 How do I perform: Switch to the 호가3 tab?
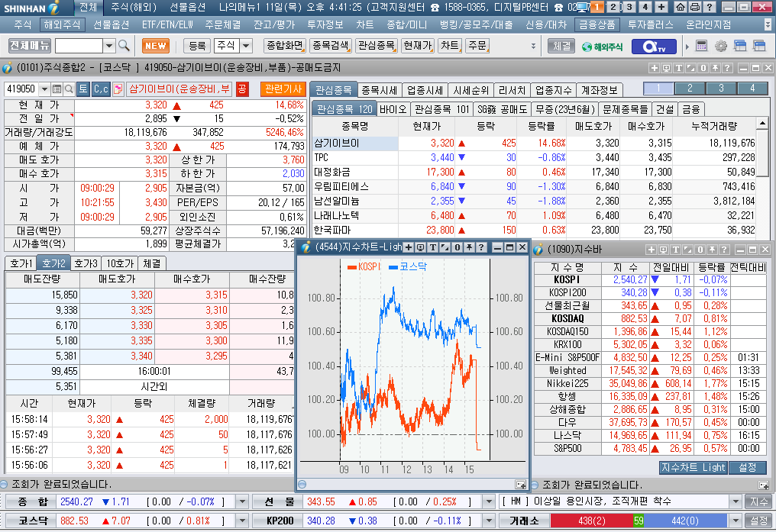[86, 263]
